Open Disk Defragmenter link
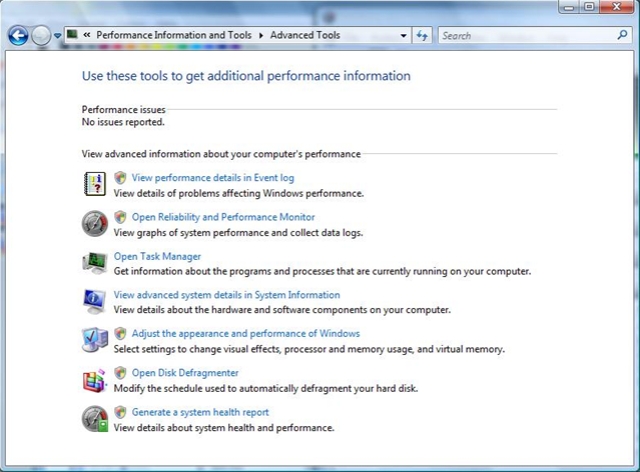 (x=185, y=373)
